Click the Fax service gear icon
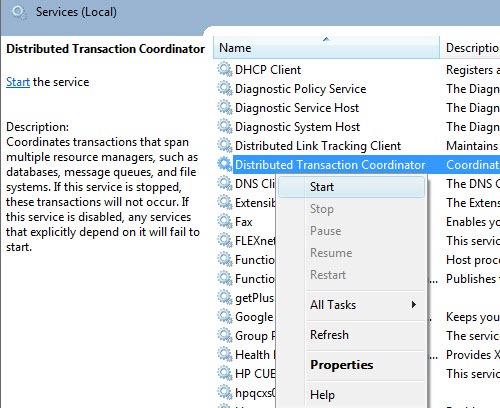Viewport: 500px width, 408px height. pos(225,222)
